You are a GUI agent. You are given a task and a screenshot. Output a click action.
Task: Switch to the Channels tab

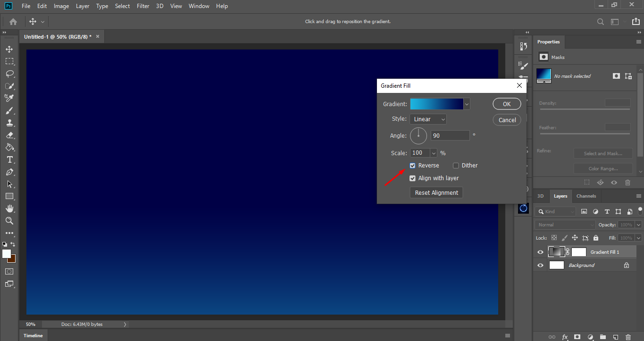[586, 196]
